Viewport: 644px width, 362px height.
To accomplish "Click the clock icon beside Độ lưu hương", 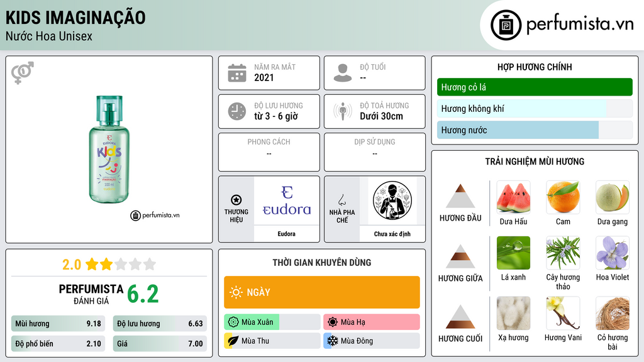I will [237, 111].
